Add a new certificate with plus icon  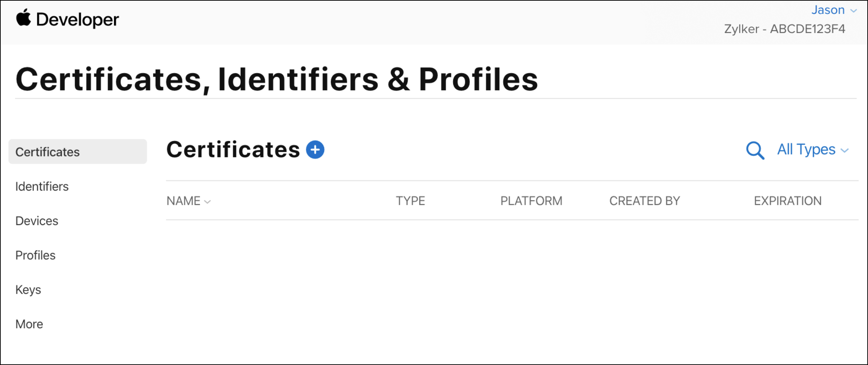(315, 150)
